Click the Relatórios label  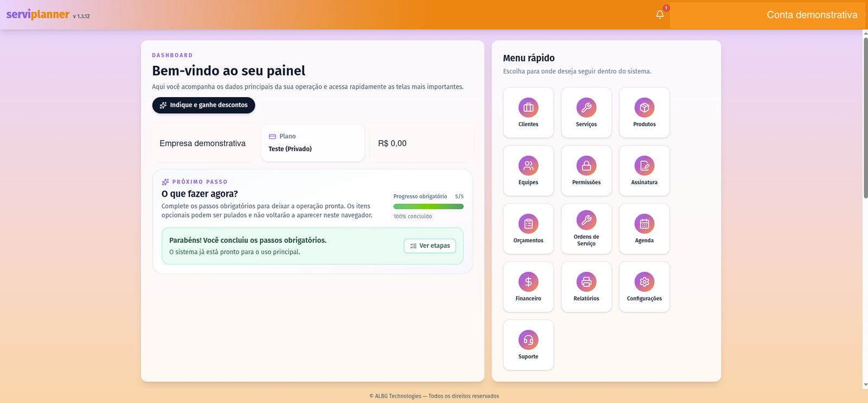586,299
